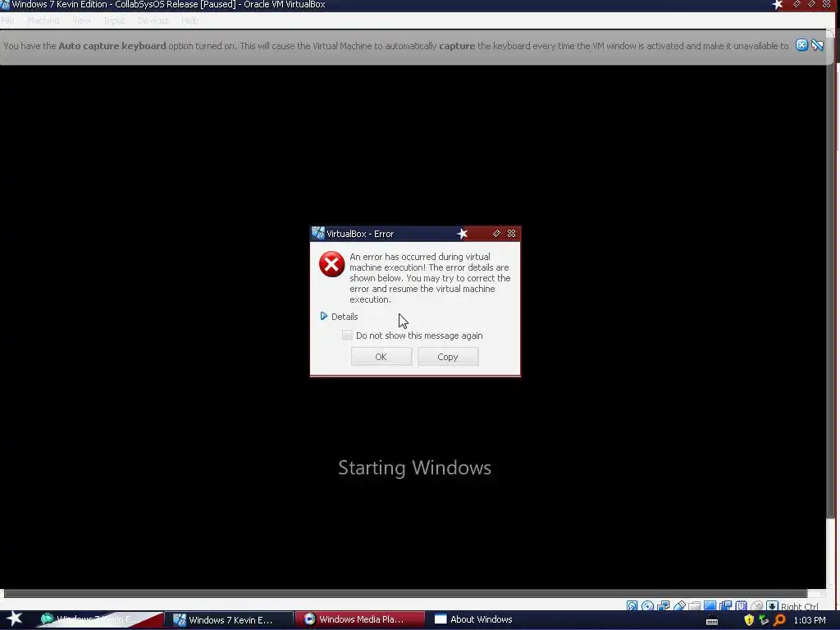Click the VirtualBox icon in the main window title bar
This screenshot has height=630, width=840.
[5, 4]
